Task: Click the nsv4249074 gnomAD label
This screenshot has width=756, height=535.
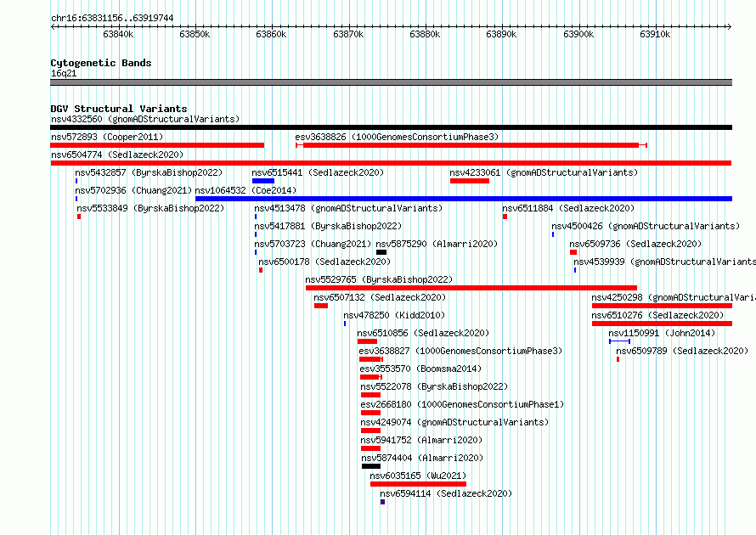Action: click(454, 422)
